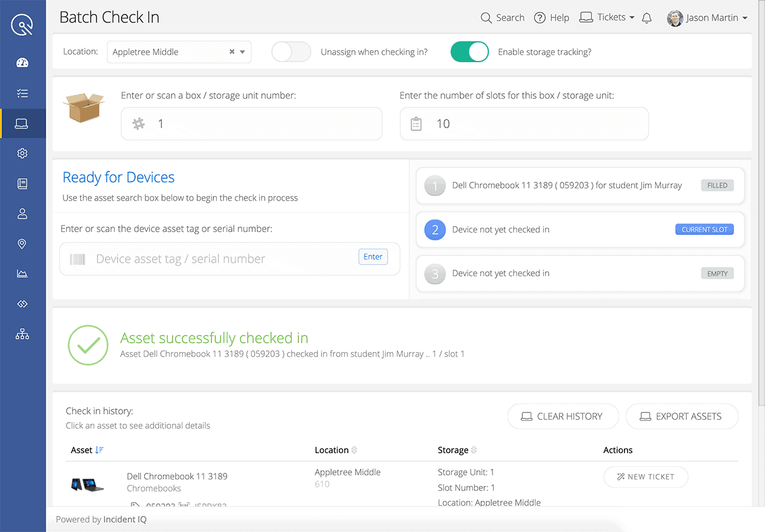Open the knowledge base book icon

(22, 183)
